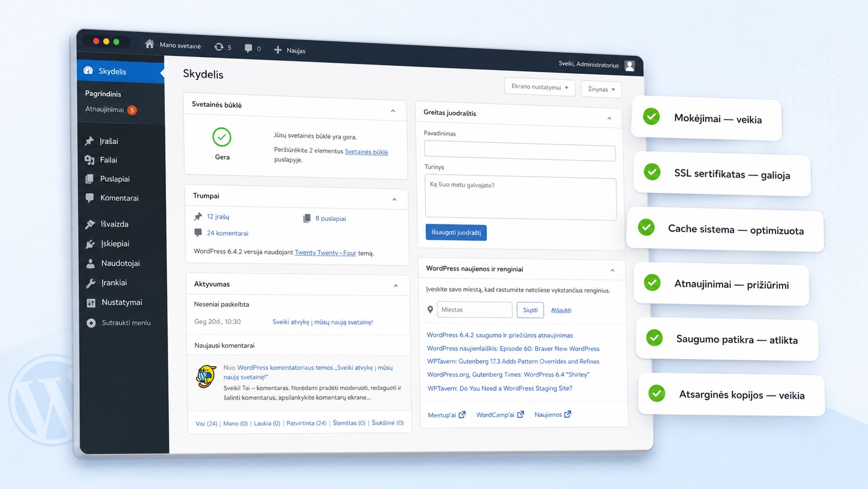Click the bubble icon beside 24 komentarai
Viewport: 868px width, 489px height.
198,233
